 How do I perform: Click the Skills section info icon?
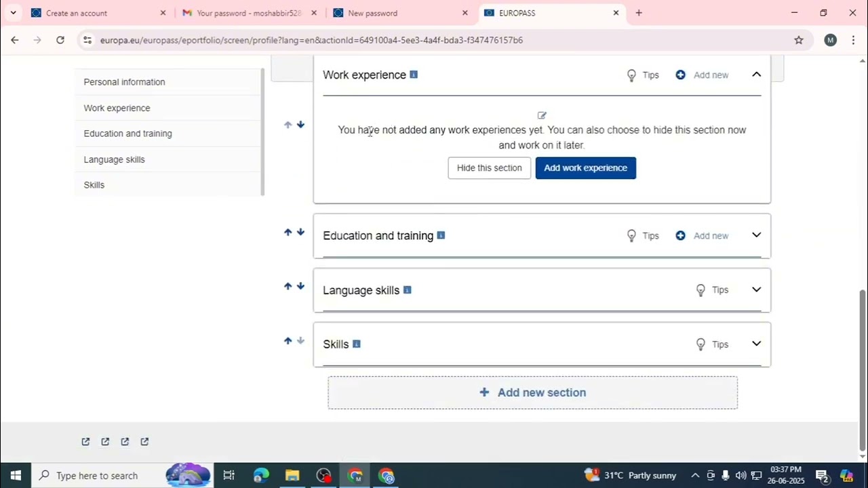pyautogui.click(x=357, y=344)
